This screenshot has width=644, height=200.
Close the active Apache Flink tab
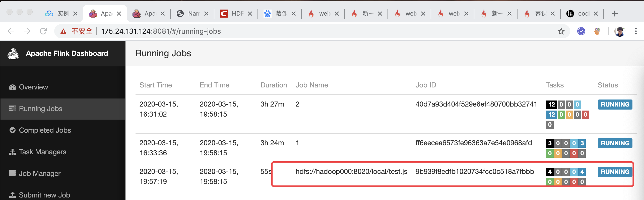(119, 14)
